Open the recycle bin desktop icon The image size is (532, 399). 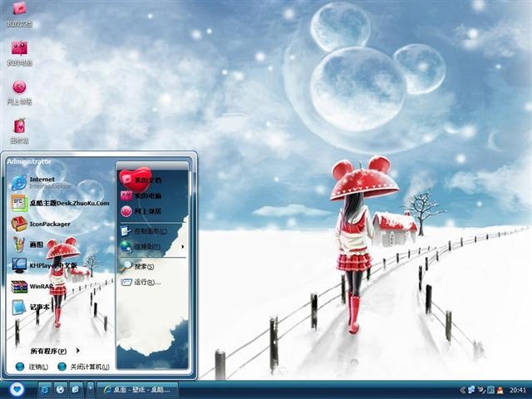point(19,131)
